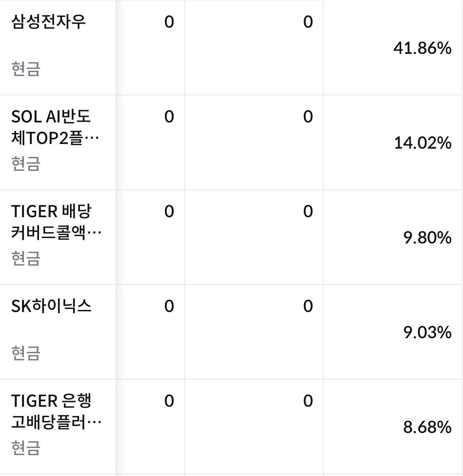Select the 8.68% weight cell

coord(427,427)
